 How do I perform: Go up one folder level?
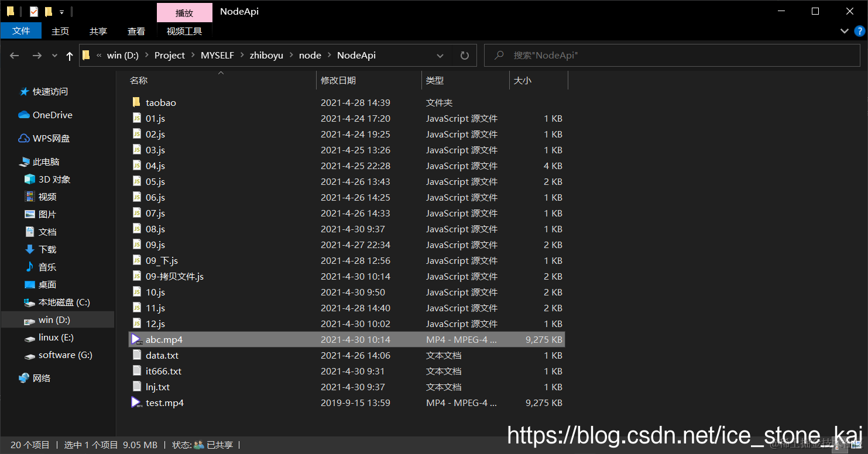(70, 56)
